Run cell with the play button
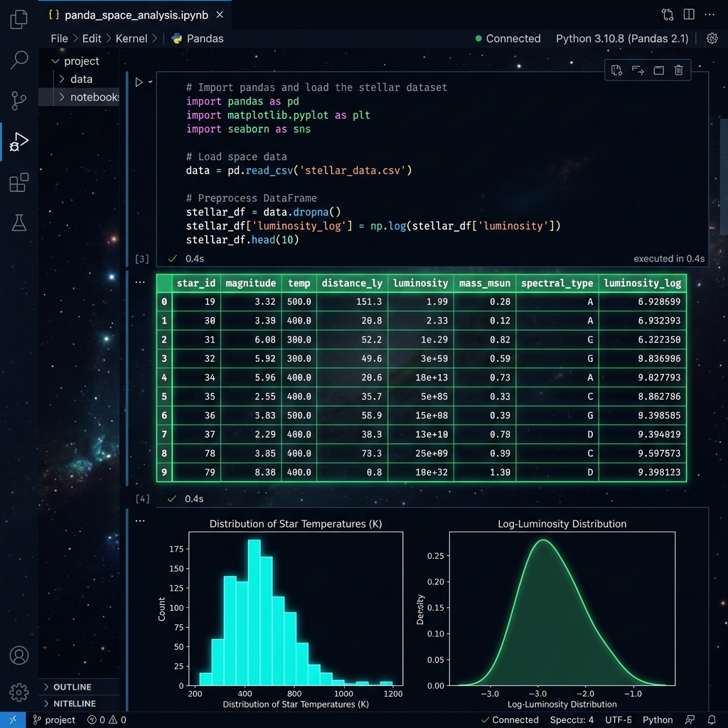The height and width of the screenshot is (728, 728). 139,82
